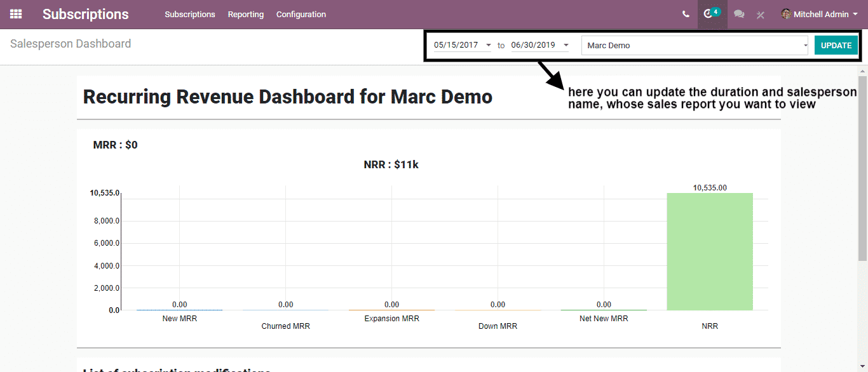Click the start date 05/15/2017 field

pos(456,46)
